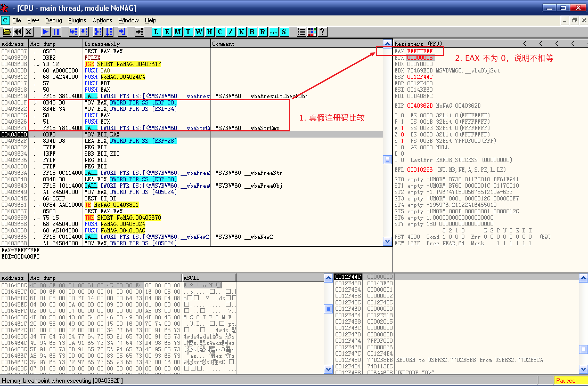Image resolution: width=588 pixels, height=386 pixels.
Task: Click the Step over toolbar icon
Action: point(84,32)
